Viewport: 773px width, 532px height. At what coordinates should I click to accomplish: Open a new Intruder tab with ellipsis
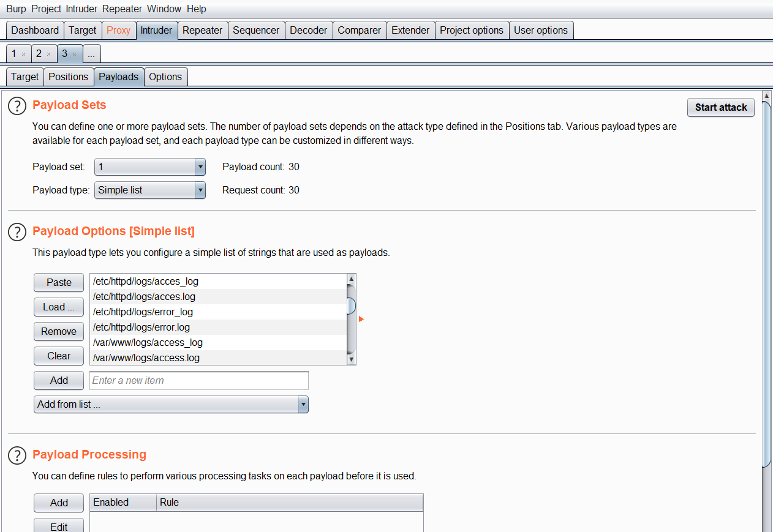(91, 54)
